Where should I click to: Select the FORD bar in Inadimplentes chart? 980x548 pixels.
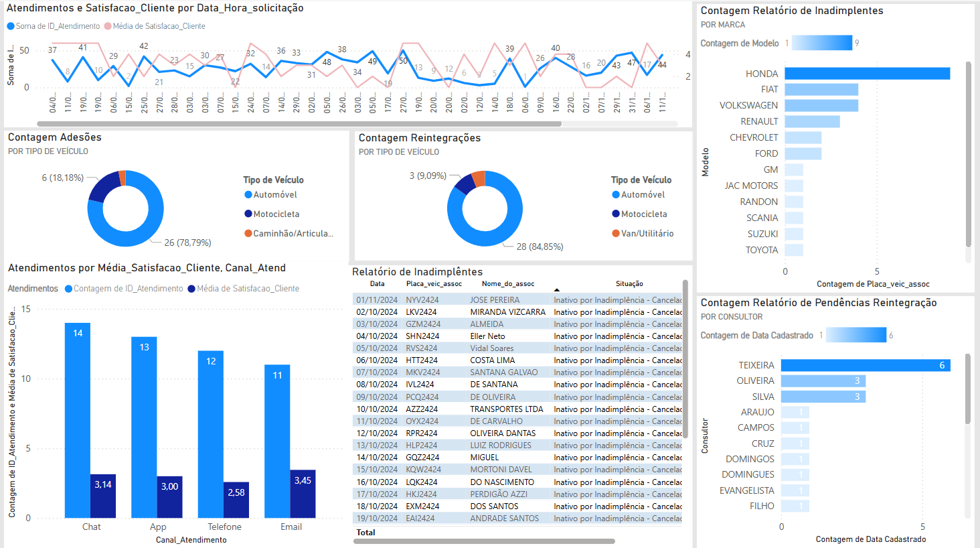point(803,154)
